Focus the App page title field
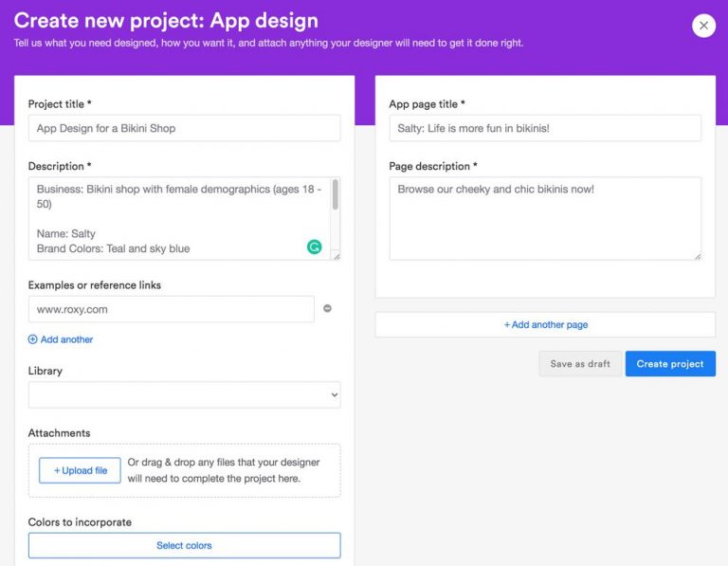 click(545, 128)
